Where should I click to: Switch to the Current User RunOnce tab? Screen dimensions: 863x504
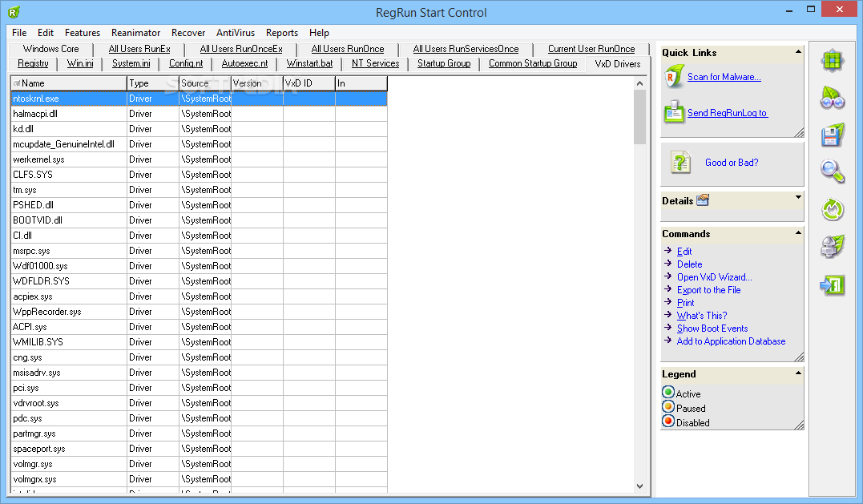click(591, 49)
